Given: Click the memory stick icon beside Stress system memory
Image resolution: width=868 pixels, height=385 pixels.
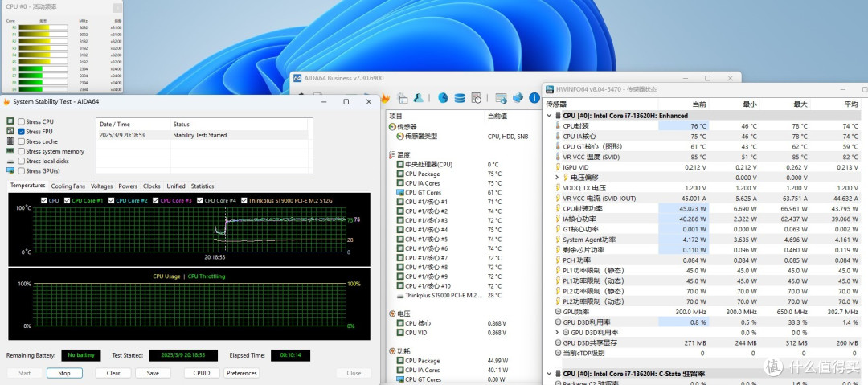Looking at the screenshot, I should [x=10, y=151].
